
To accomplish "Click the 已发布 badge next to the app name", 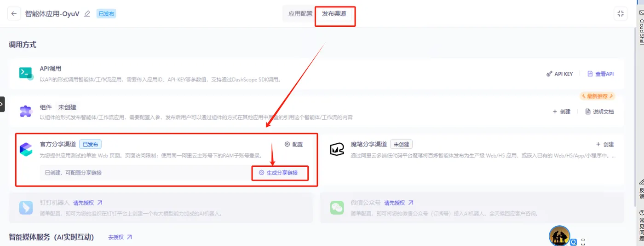I will (106, 14).
